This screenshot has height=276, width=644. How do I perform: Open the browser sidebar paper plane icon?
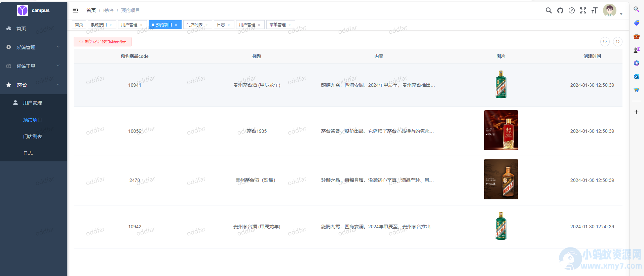point(636,90)
